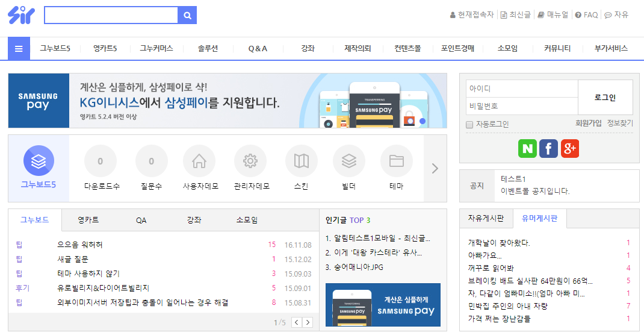Open the Q&A nav menu

coord(258,49)
